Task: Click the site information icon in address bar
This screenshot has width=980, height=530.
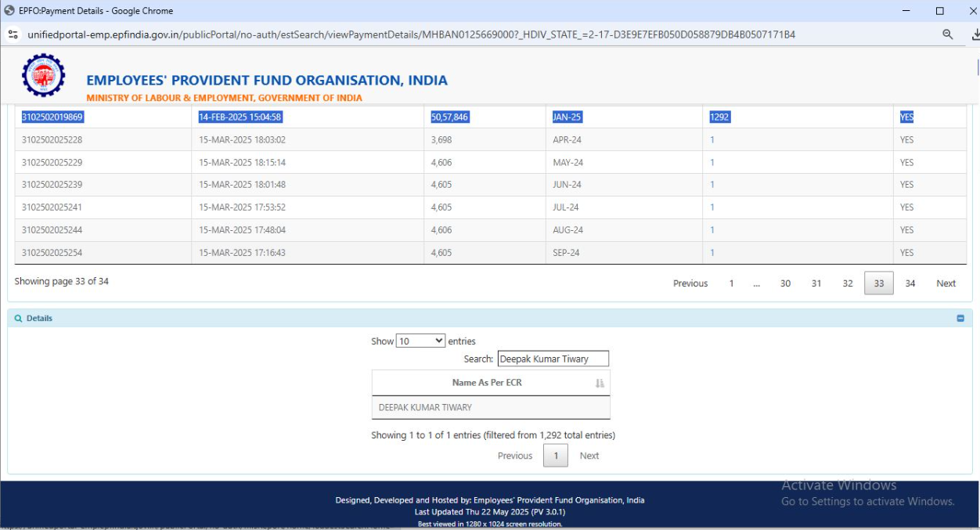Action: pos(13,34)
